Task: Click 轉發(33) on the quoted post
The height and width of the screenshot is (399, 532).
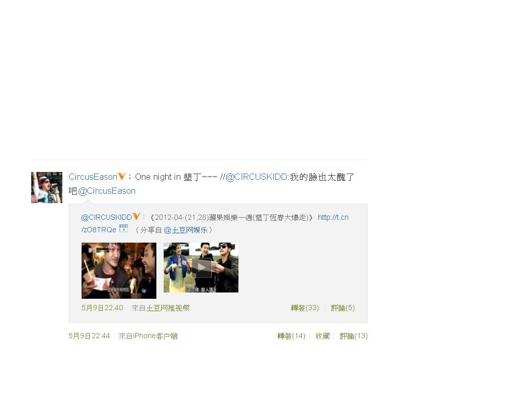Action: click(304, 308)
